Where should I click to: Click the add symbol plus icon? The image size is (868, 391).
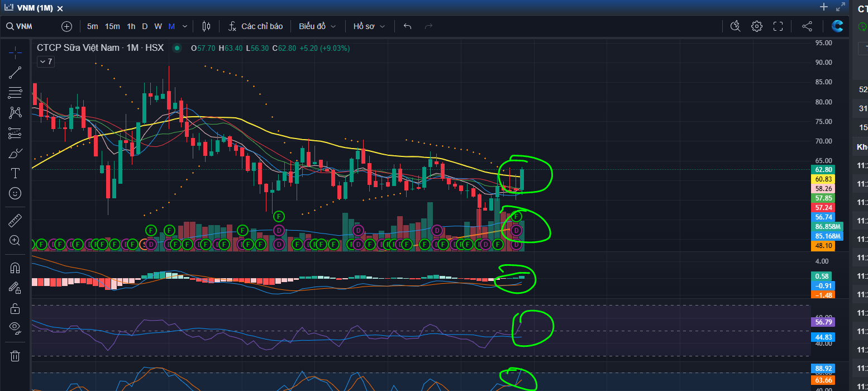pyautogui.click(x=66, y=26)
